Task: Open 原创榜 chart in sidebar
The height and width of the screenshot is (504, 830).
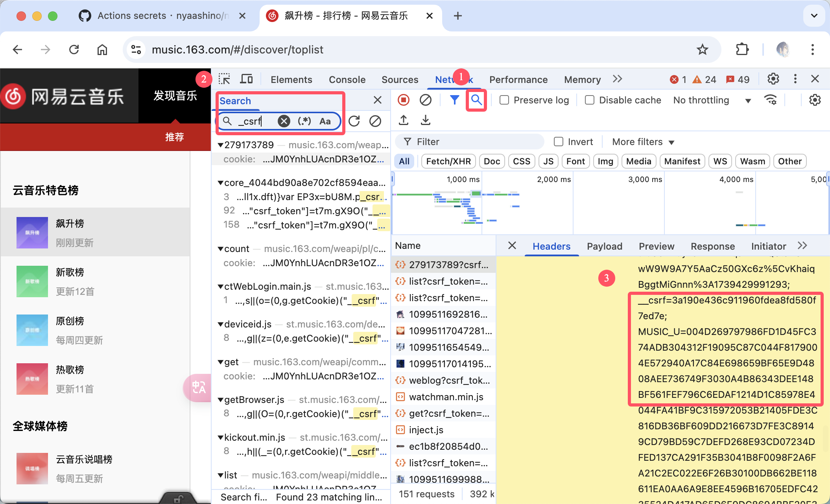Action: pyautogui.click(x=95, y=330)
